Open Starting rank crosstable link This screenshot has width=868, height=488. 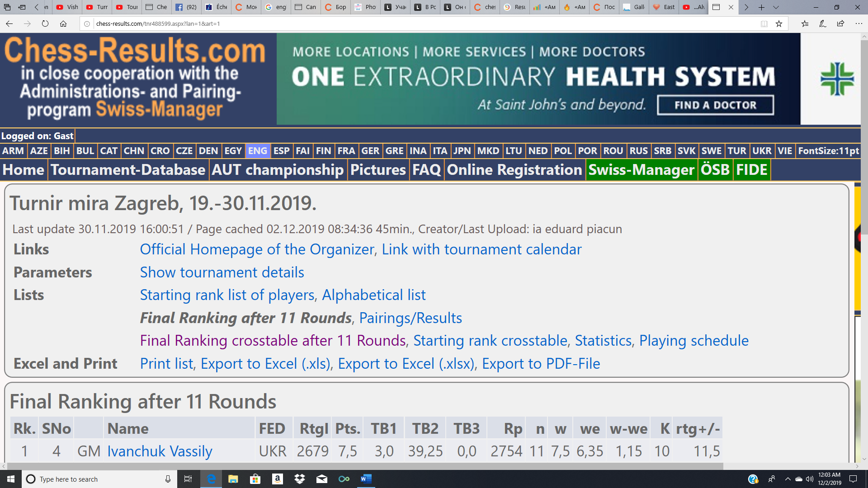[490, 341]
